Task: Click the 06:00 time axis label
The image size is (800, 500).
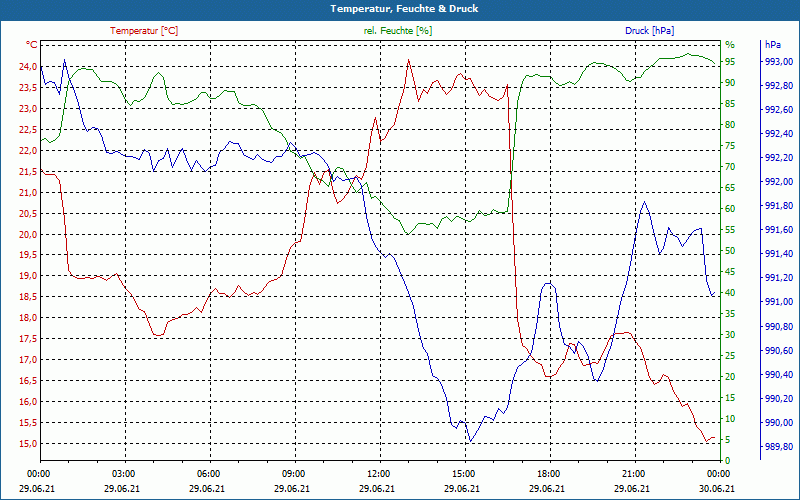Action: [x=208, y=473]
